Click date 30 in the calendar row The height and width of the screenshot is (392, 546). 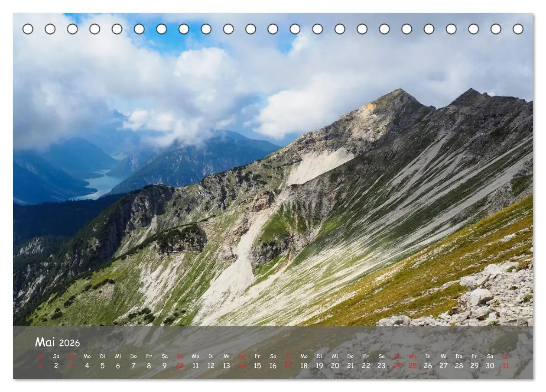coord(490,366)
